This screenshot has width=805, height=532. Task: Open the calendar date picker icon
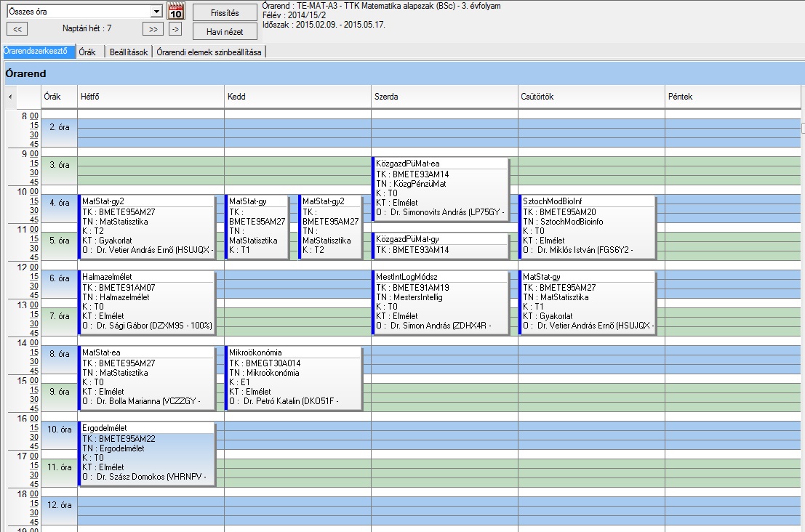(175, 12)
